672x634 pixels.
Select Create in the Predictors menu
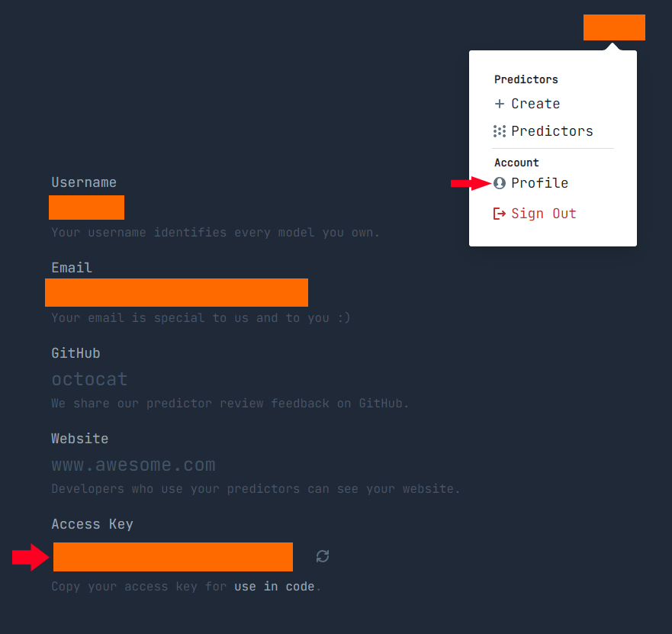click(x=535, y=104)
